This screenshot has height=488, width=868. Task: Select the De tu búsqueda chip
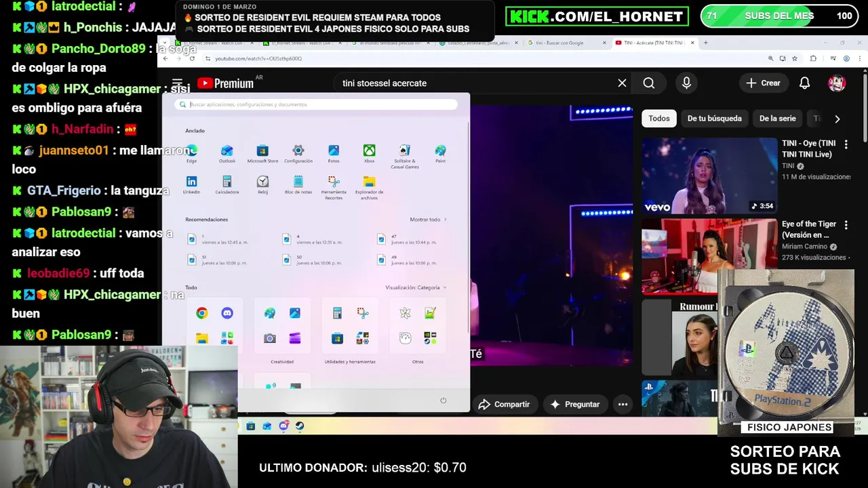(x=714, y=119)
